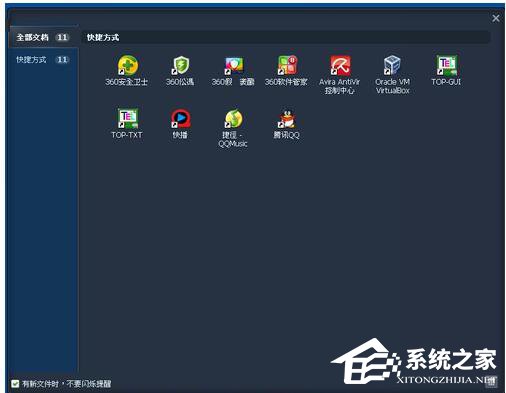This screenshot has width=506, height=393.
Task: Click the button in bottom-right corner
Action: [491, 382]
